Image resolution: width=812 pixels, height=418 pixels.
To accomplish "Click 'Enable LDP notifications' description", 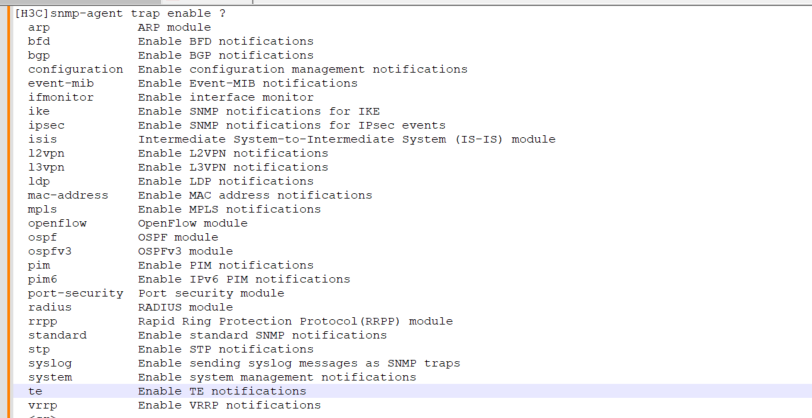I will [x=226, y=181].
